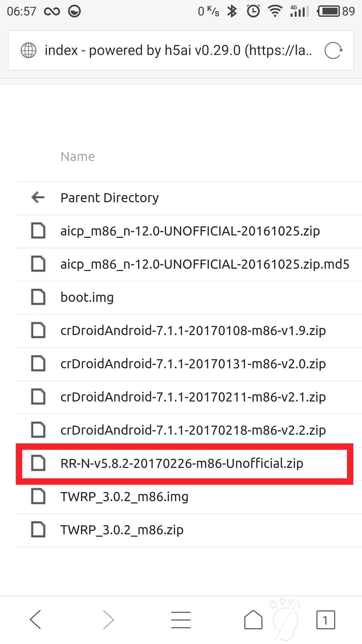
Task: Open the aicp .zip.md5 checksum file
Action: tap(205, 264)
